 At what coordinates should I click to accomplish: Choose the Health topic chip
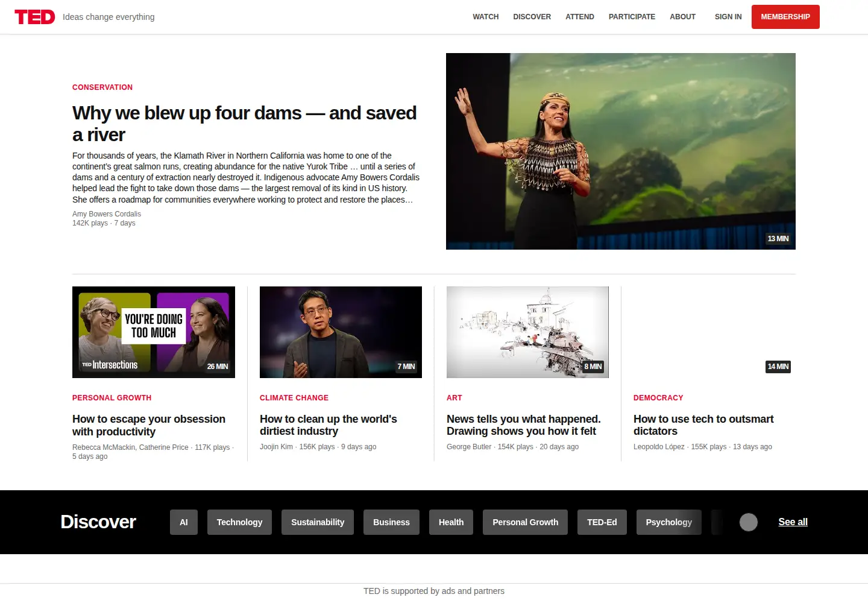[451, 522]
